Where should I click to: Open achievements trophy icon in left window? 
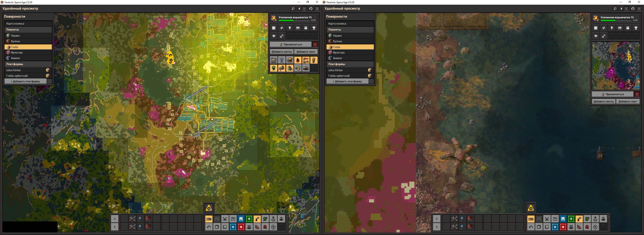click(x=314, y=28)
